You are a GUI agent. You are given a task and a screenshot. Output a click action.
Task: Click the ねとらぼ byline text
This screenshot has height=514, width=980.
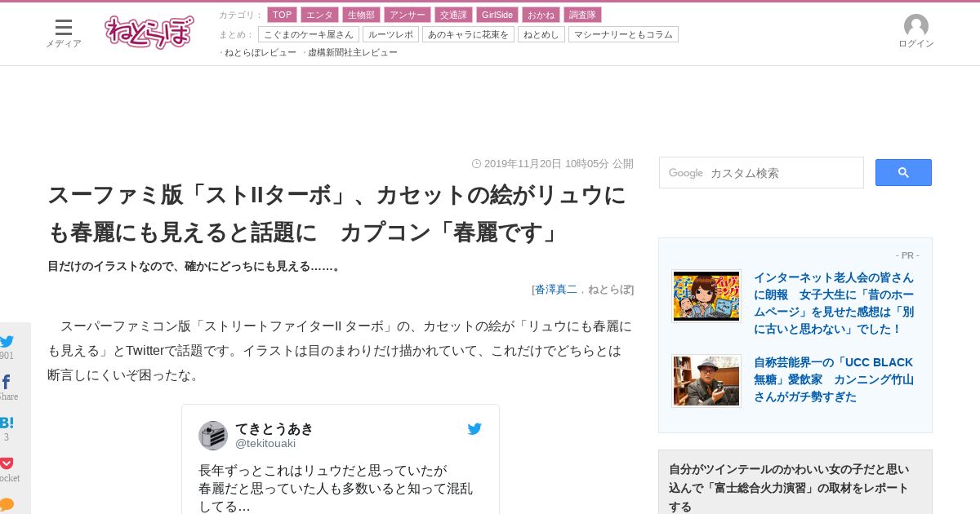pyautogui.click(x=609, y=289)
